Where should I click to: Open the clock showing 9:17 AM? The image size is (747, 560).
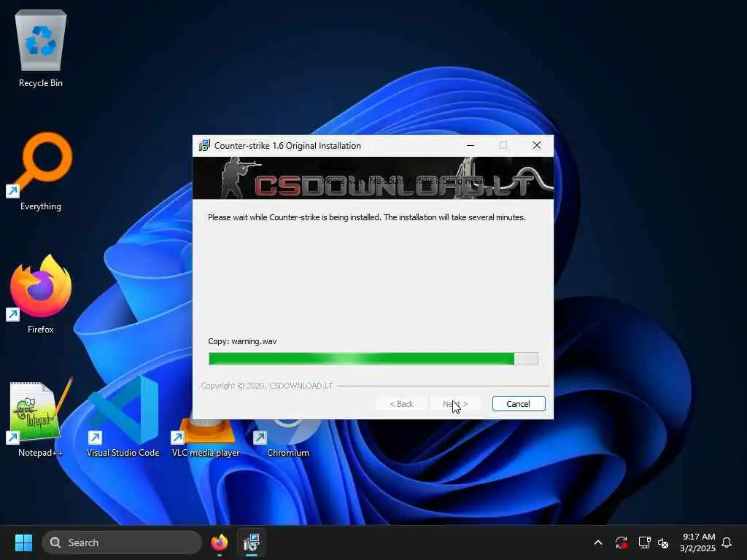698,542
